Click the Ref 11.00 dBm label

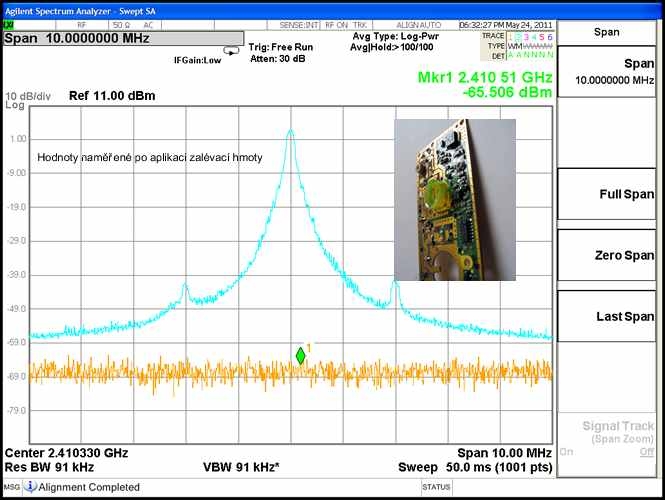pos(112,96)
